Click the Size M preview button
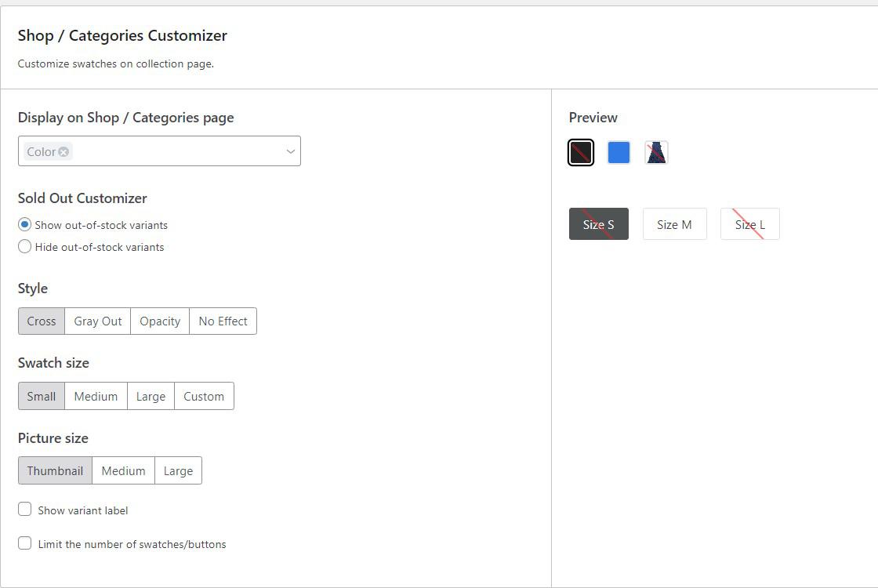The height and width of the screenshot is (588, 878). tap(674, 223)
